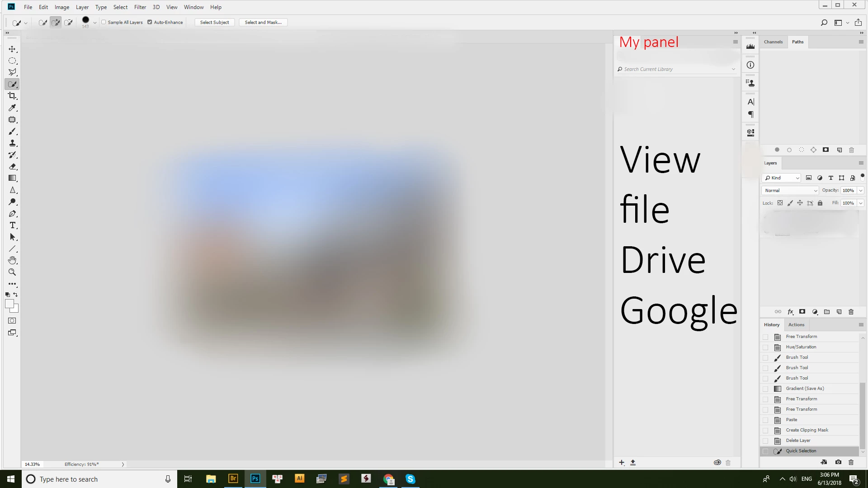Switch to the Actions tab
868x488 pixels.
tap(796, 324)
